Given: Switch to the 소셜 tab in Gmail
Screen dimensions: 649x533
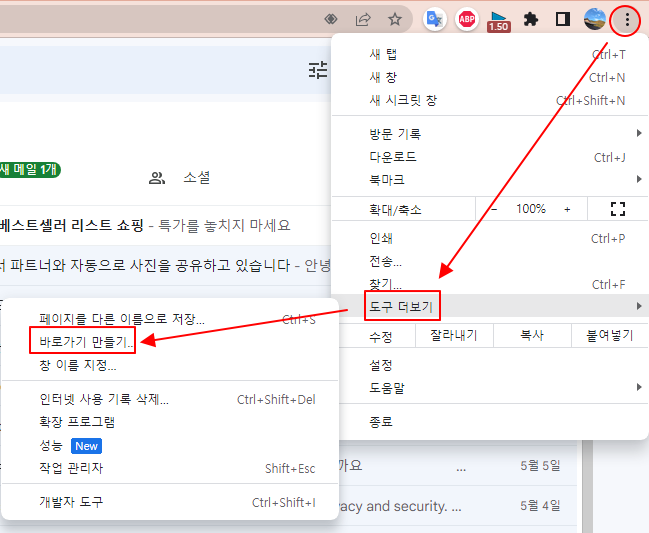Looking at the screenshot, I should pyautogui.click(x=197, y=178).
